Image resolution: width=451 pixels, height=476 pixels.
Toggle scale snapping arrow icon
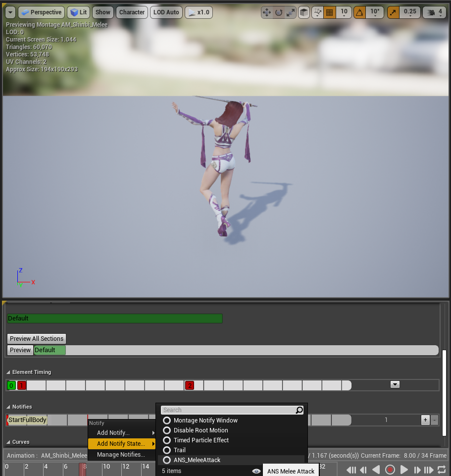click(x=393, y=12)
